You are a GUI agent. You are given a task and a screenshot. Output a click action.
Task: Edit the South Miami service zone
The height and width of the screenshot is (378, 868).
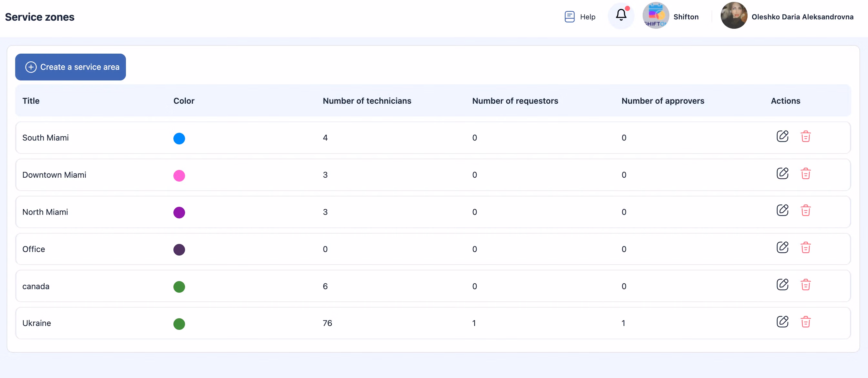pos(782,137)
